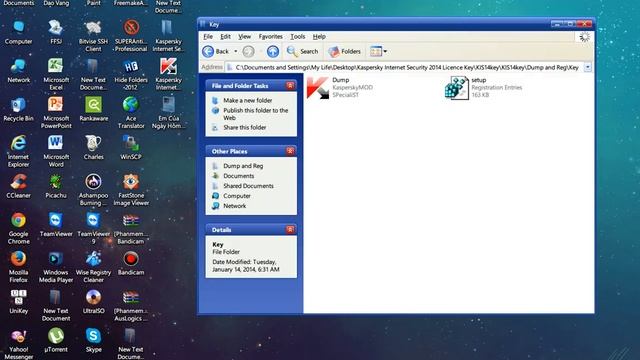Select the Em Của Ngày Hôm desktop icon

pos(168,112)
